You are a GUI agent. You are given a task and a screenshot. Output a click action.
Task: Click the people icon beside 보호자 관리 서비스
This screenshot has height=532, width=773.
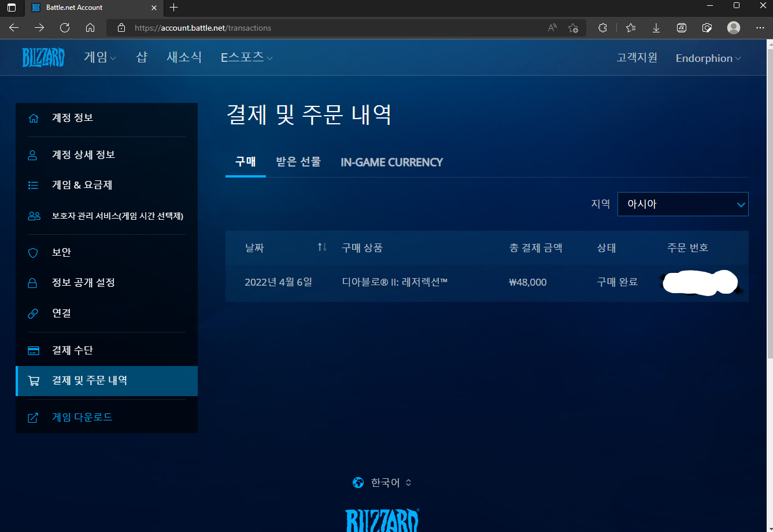(x=34, y=216)
